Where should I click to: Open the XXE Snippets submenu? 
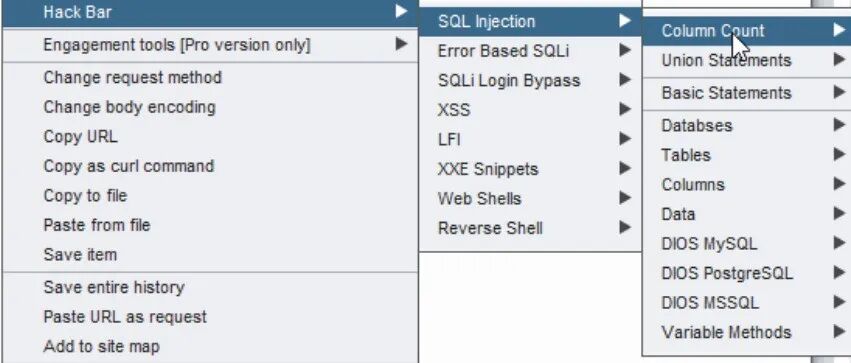tap(531, 169)
